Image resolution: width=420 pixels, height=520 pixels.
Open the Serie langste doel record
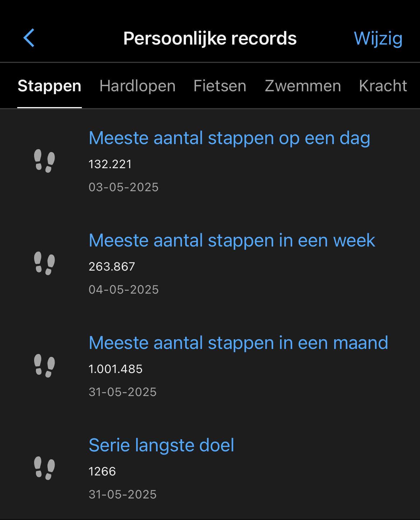pos(161,446)
